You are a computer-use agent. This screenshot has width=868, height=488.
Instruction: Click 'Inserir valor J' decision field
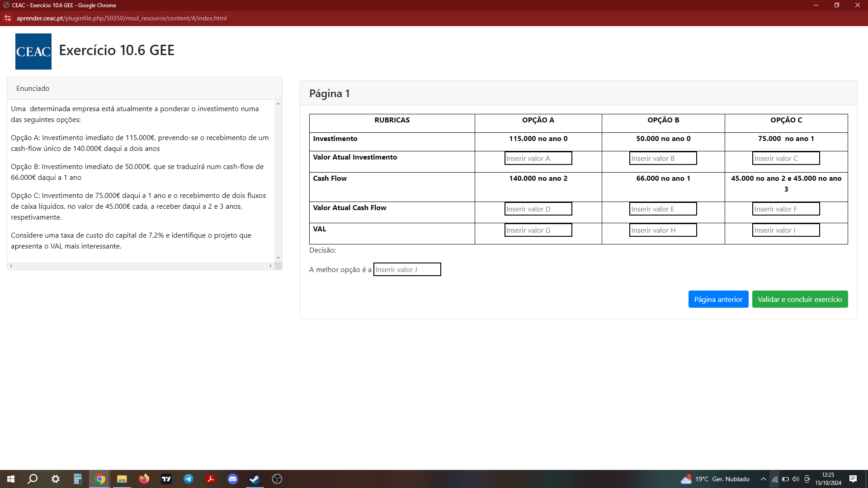[407, 269]
